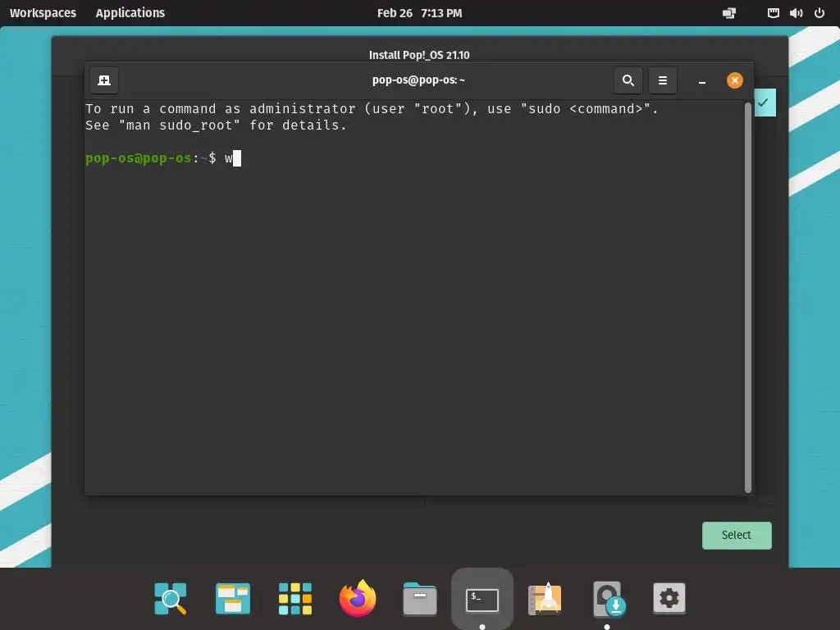The image size is (840, 630).
Task: Open the terminal hamburger menu
Action: point(663,80)
